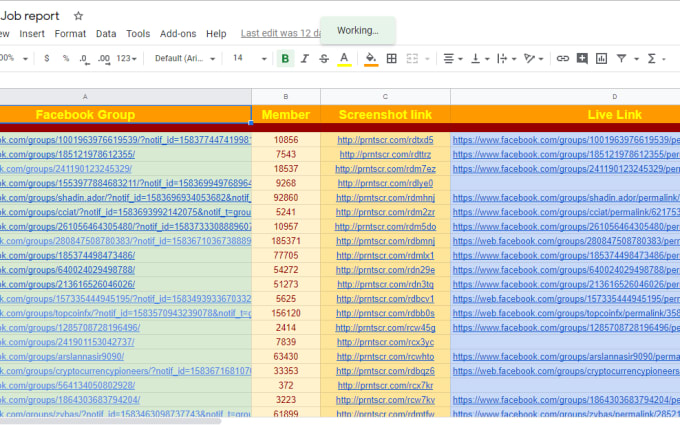680x425 pixels.
Task: Open the prntscr.com/rdtxd5 link
Action: tap(385, 140)
